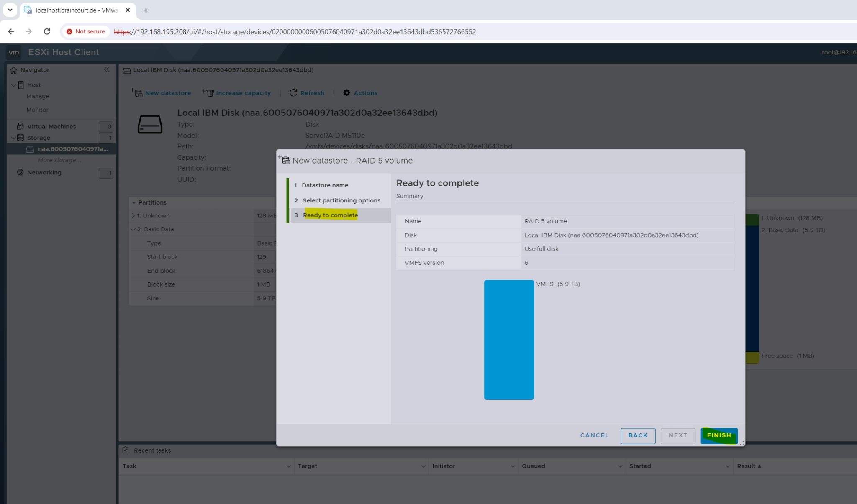Open the Target column filter dropdown

[423, 466]
